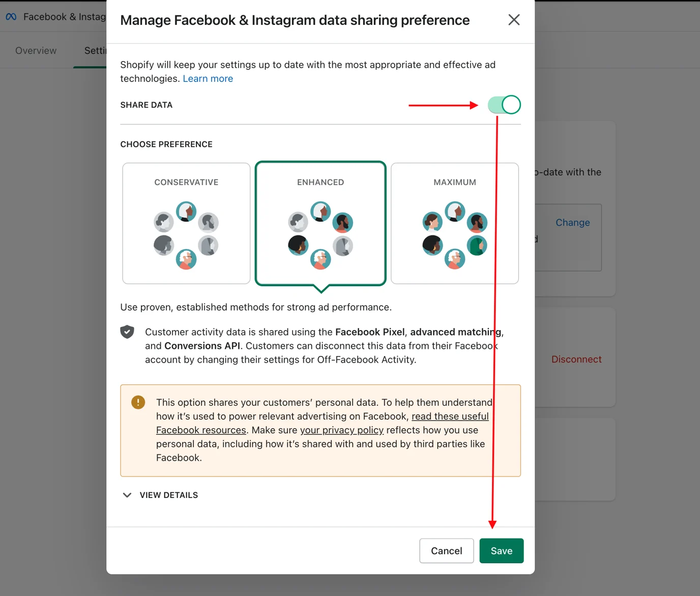Image resolution: width=700 pixels, height=596 pixels.
Task: Click the Maximum avatars illustration
Action: (455, 235)
